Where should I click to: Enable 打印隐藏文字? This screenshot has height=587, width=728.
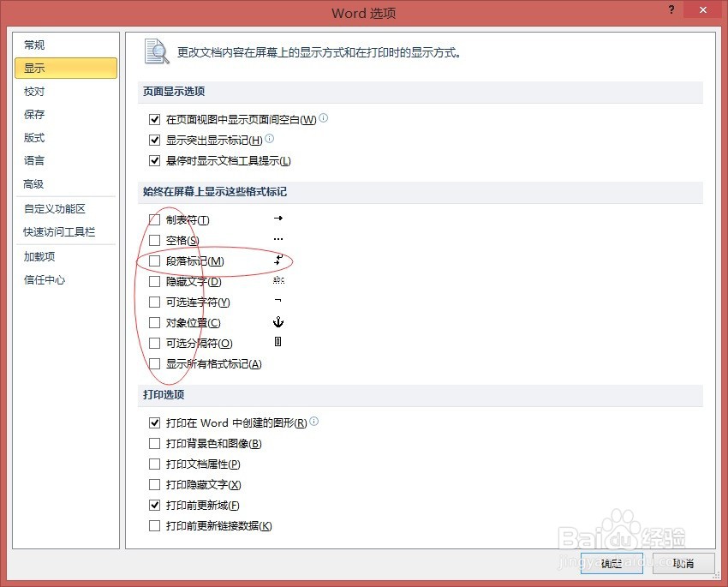155,484
